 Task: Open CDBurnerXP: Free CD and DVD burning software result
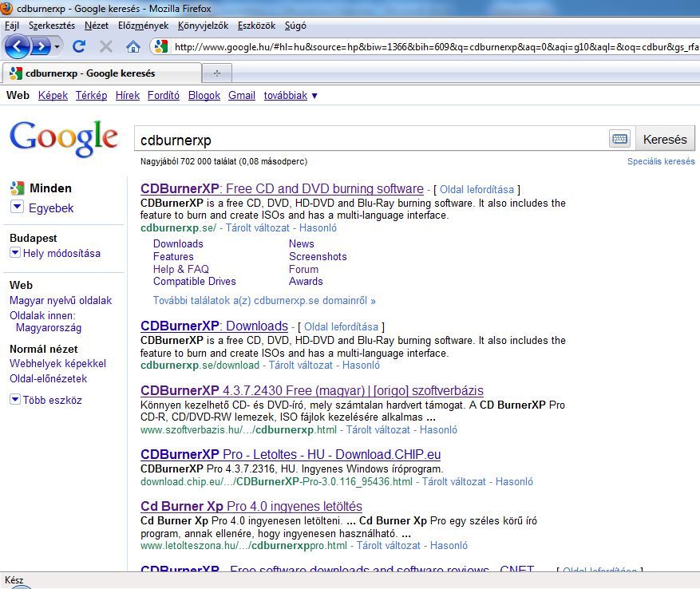pyautogui.click(x=282, y=188)
